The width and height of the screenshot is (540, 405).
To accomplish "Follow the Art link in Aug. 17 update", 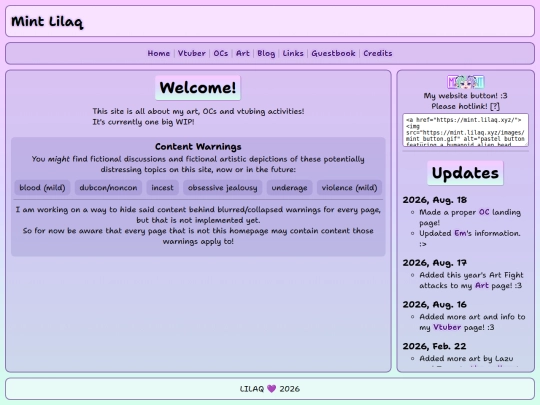I will [x=481, y=285].
